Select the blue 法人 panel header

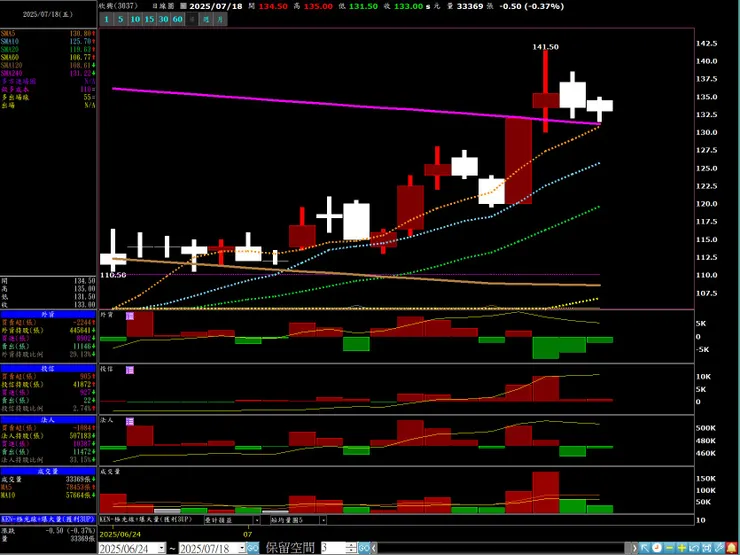48,420
